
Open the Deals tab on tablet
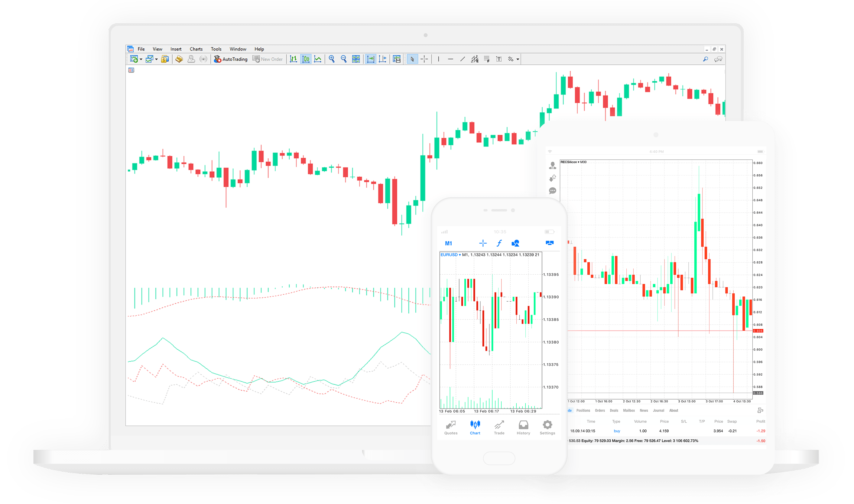pos(614,411)
